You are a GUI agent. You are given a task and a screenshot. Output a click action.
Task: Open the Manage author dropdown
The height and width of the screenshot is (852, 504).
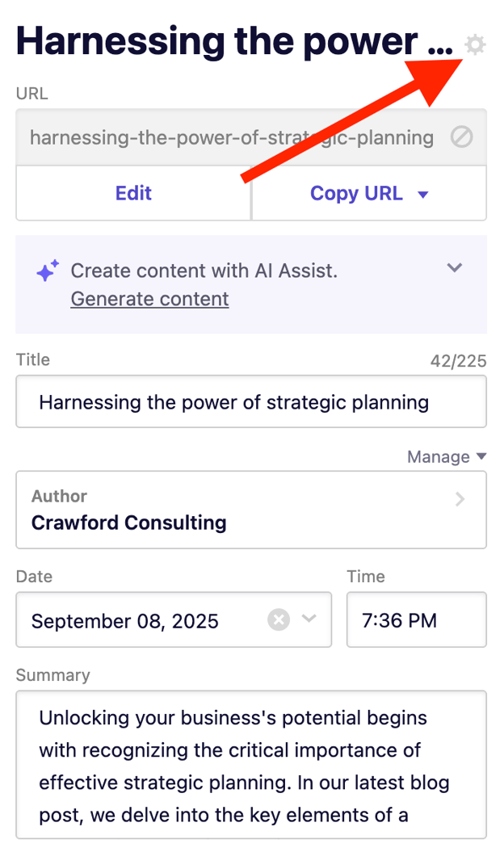[x=447, y=456]
